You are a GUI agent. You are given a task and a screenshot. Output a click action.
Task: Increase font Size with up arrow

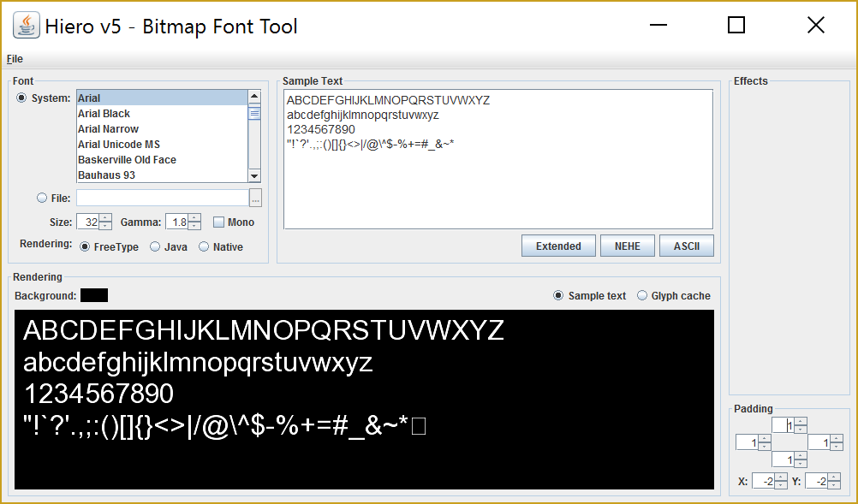[105, 218]
